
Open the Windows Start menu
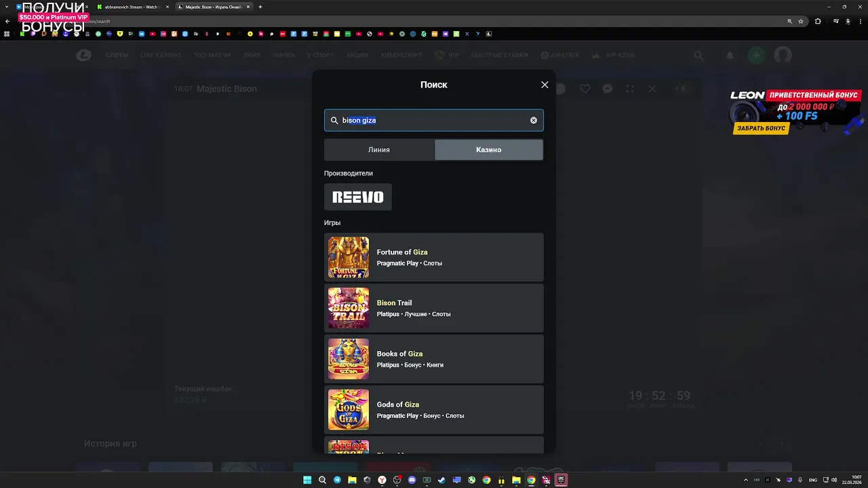click(x=307, y=480)
